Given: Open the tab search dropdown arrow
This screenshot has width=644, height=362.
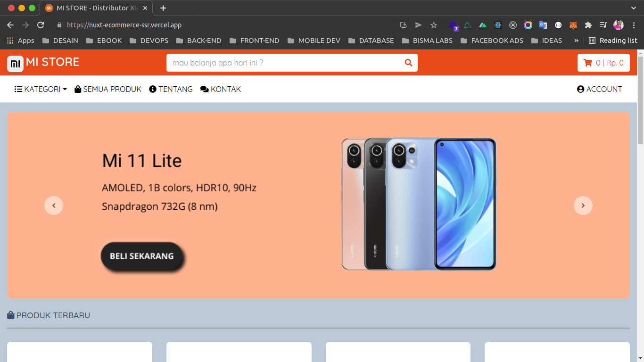Looking at the screenshot, I should point(634,8).
